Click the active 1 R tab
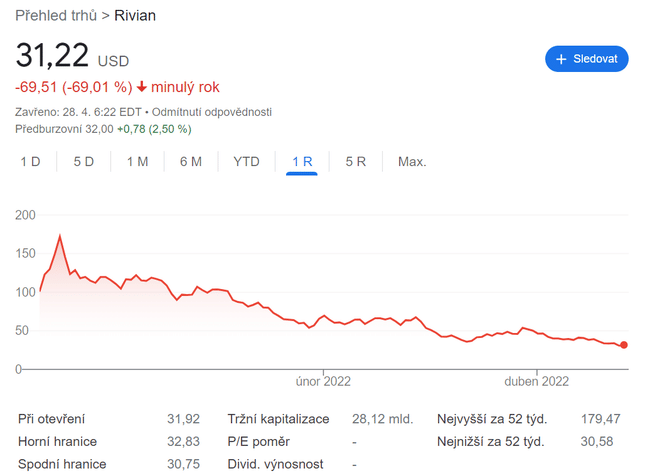The height and width of the screenshot is (474, 650). click(302, 161)
